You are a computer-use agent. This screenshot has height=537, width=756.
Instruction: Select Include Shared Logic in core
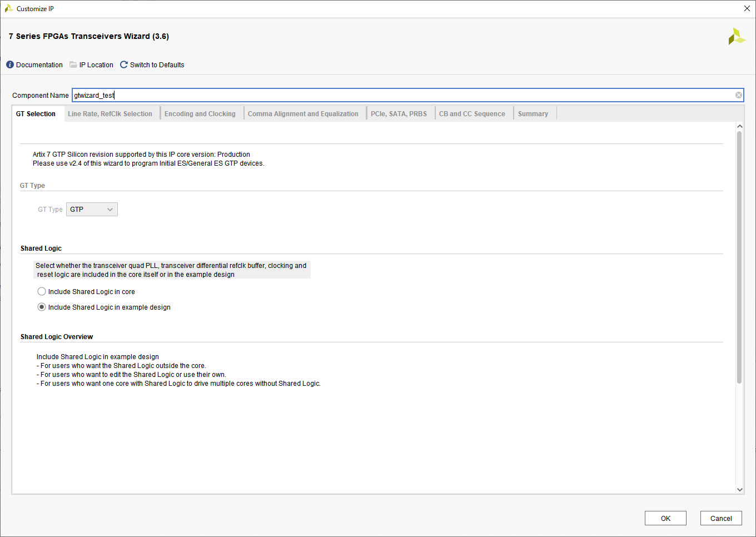tap(42, 291)
